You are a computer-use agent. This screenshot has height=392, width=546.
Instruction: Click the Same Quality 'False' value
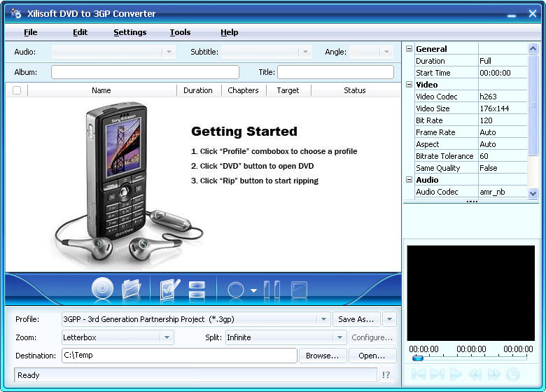pos(488,168)
